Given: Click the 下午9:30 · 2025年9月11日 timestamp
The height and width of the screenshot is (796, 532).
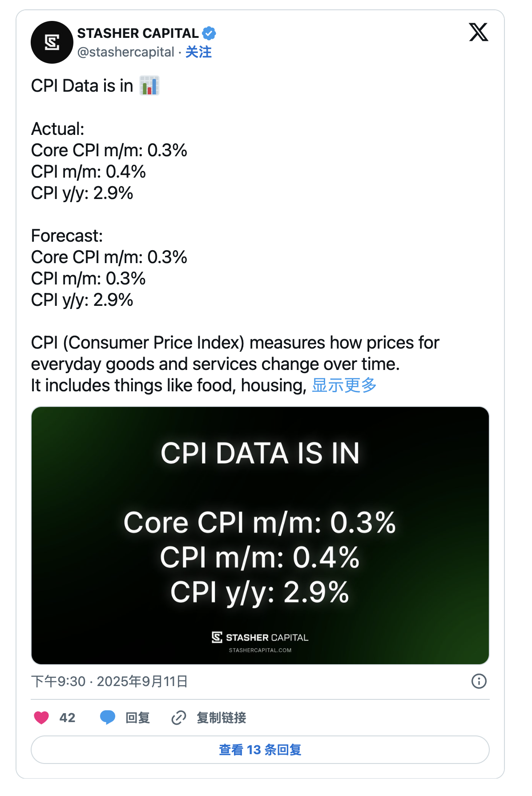Looking at the screenshot, I should tap(109, 681).
